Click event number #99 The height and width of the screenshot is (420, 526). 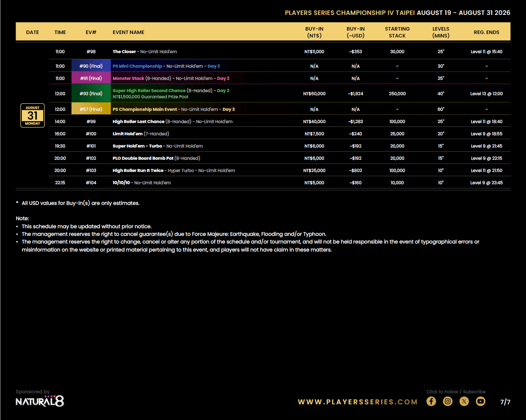click(91, 122)
